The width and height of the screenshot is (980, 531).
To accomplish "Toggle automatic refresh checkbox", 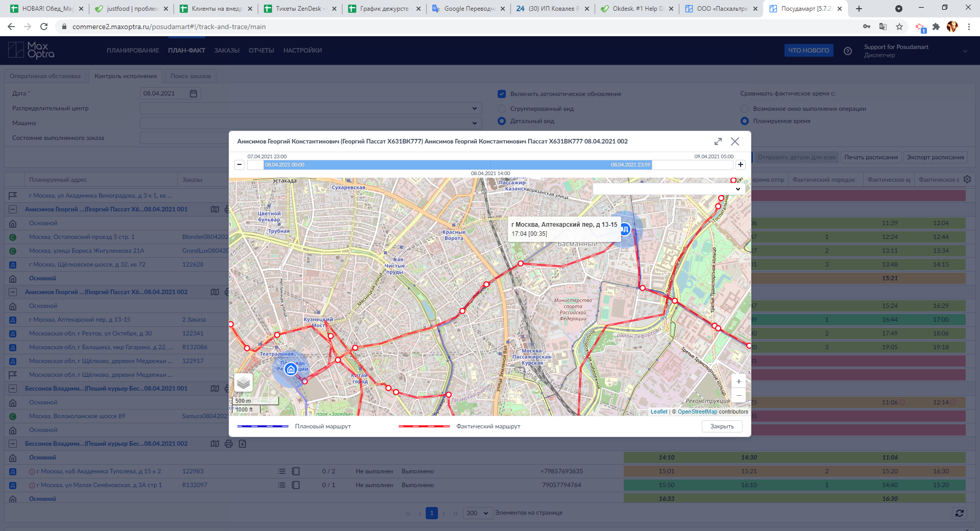I will click(x=502, y=94).
